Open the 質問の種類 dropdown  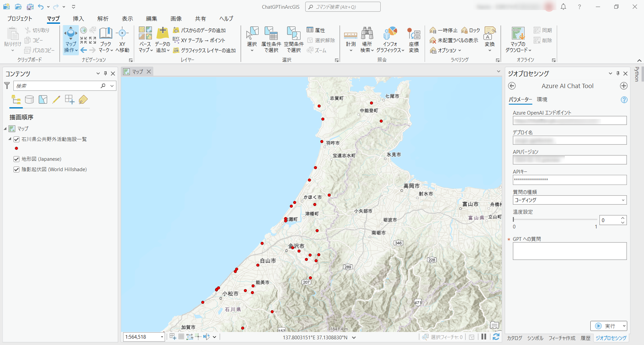570,200
